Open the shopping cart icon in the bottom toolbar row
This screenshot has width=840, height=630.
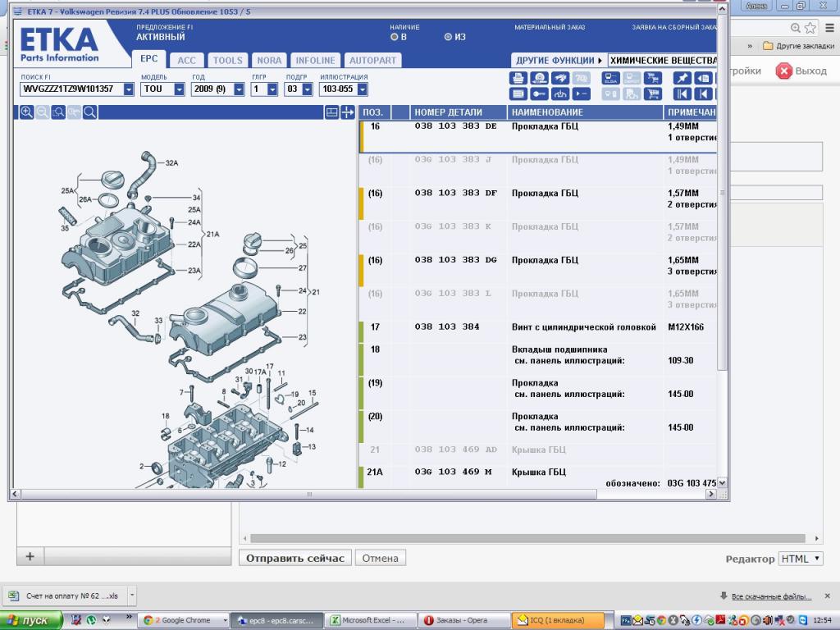(652, 94)
